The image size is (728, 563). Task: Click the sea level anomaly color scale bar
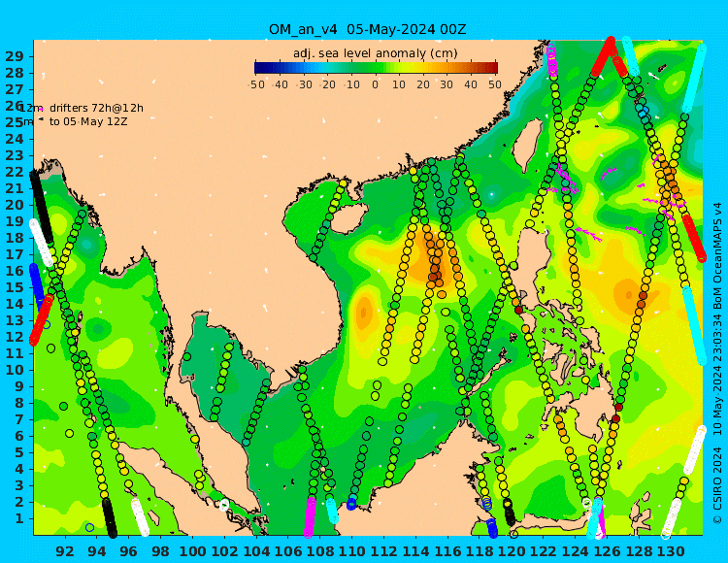376,68
